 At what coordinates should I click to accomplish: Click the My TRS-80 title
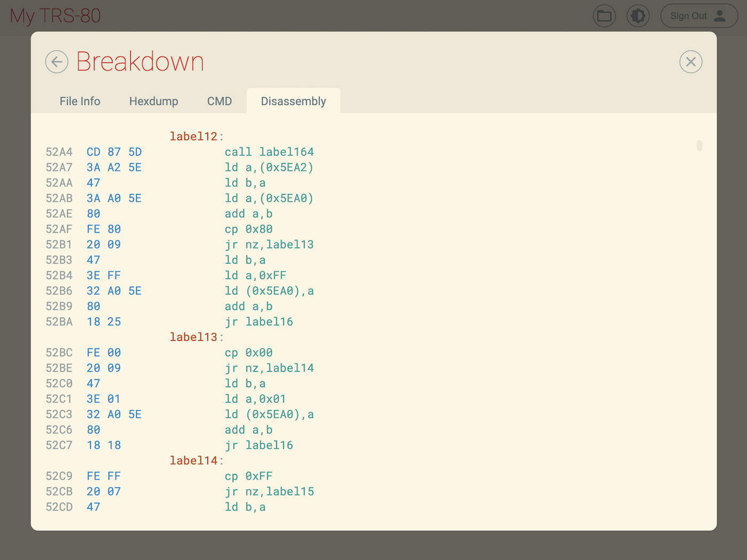click(55, 16)
